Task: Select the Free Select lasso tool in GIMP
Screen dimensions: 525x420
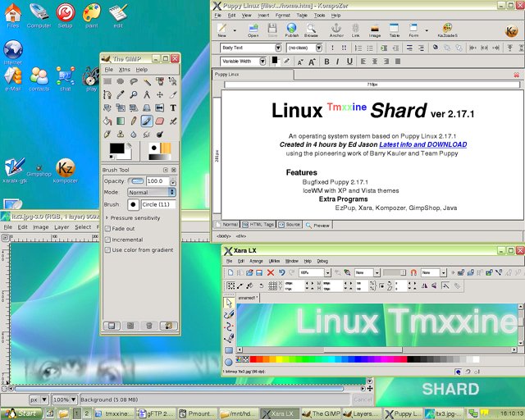Action: (134, 81)
